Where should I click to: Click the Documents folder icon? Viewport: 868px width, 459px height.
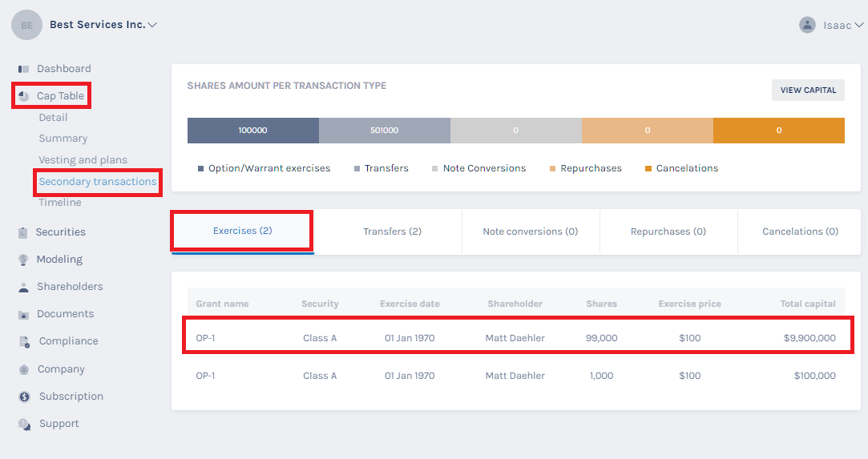tap(23, 315)
